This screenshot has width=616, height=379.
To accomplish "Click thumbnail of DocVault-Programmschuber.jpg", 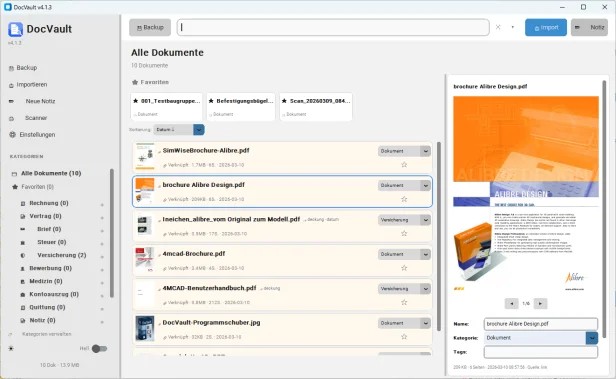I will [145, 328].
